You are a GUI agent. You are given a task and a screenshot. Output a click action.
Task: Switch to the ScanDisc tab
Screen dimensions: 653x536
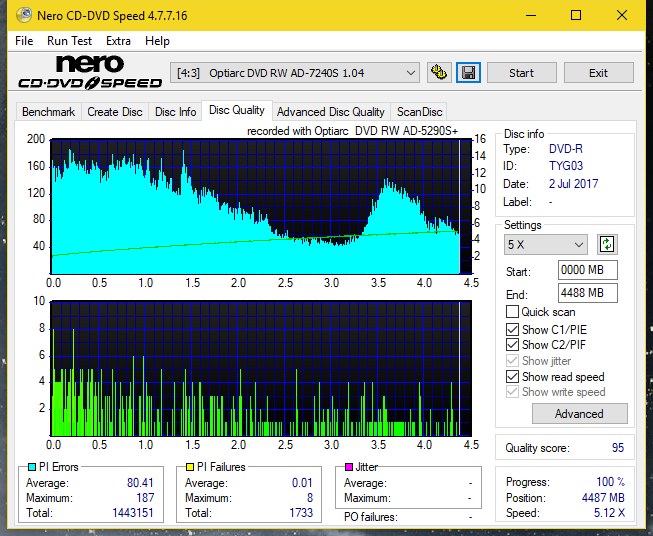coord(419,112)
